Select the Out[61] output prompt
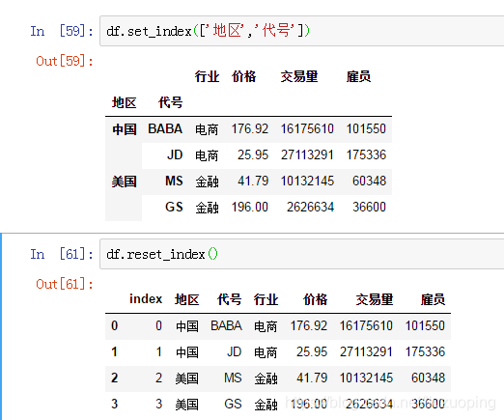The height and width of the screenshot is (420, 504). (x=65, y=284)
